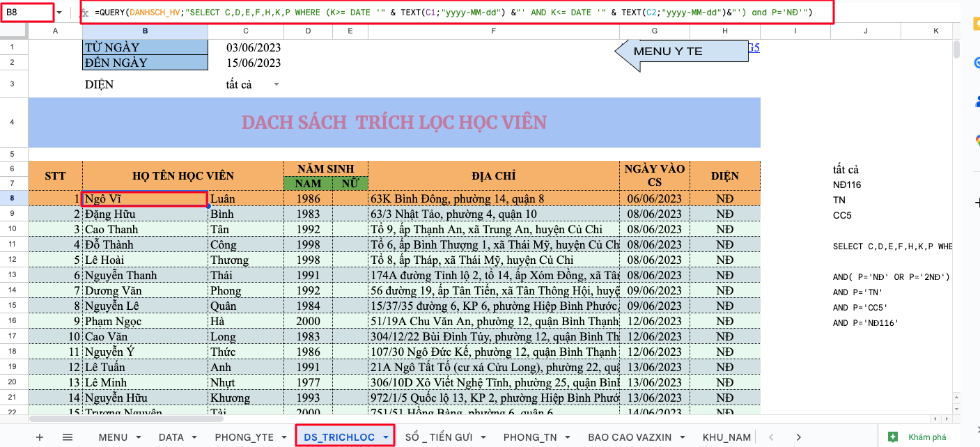
Task: Select address cell 63K Bình Đông
Action: (493, 199)
